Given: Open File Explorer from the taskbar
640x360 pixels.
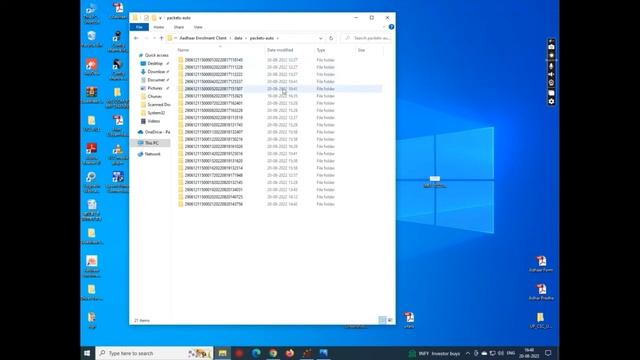Looking at the screenshot, I should [x=222, y=353].
